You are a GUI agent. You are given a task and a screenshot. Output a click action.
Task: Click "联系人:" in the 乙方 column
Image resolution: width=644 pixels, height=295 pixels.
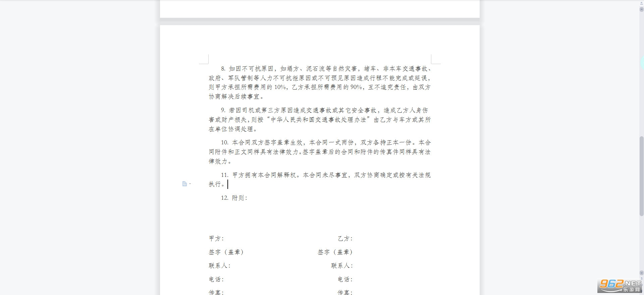342,266
